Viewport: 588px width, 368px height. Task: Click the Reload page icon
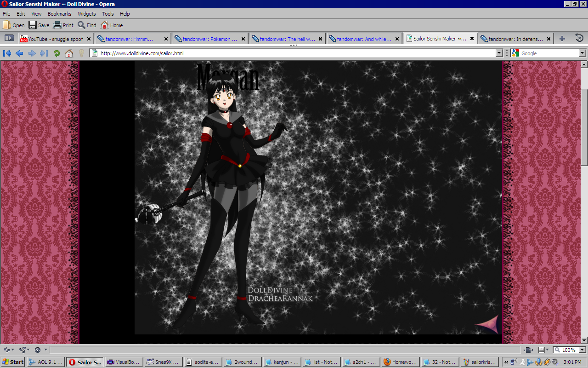(57, 53)
